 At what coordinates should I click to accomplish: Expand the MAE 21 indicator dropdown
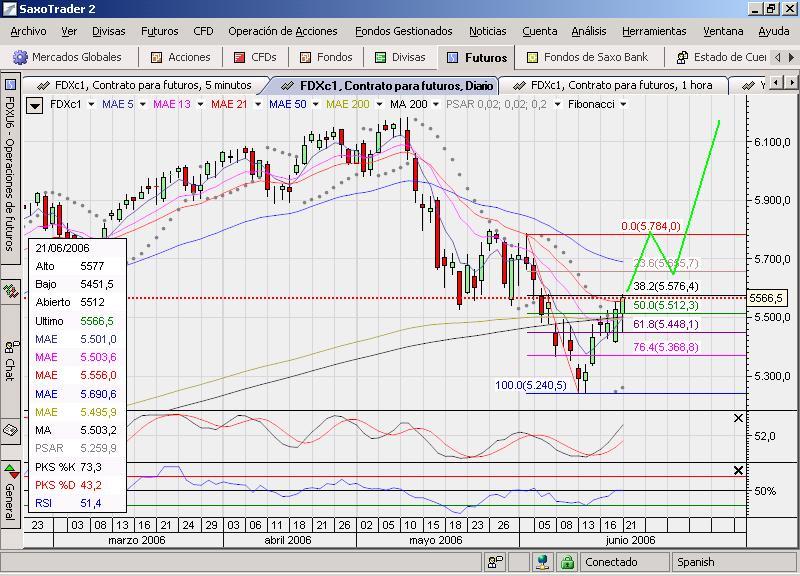tap(258, 105)
